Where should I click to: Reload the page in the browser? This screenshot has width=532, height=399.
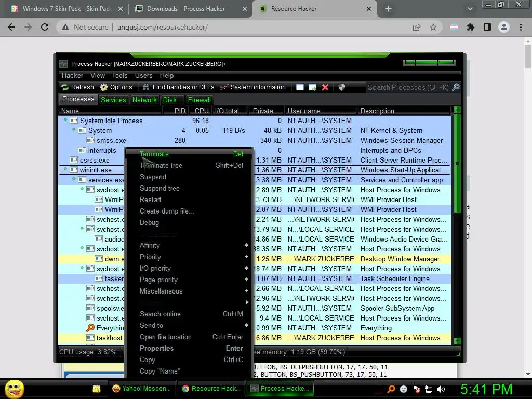[45, 27]
